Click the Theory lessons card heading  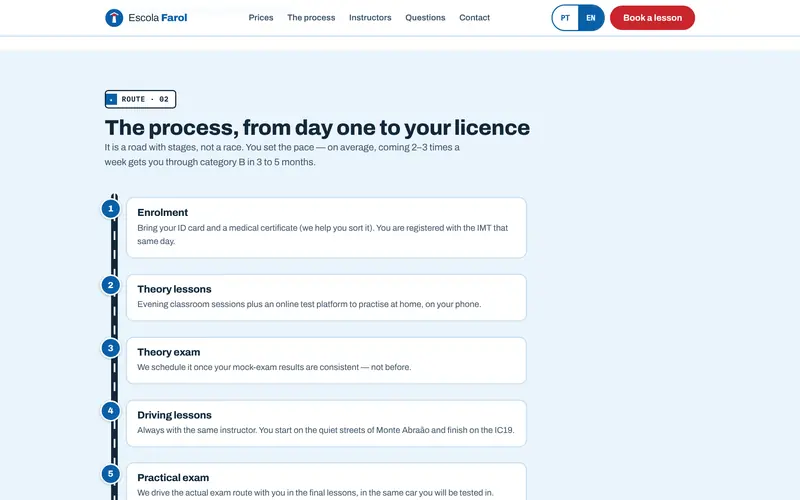[174, 289]
